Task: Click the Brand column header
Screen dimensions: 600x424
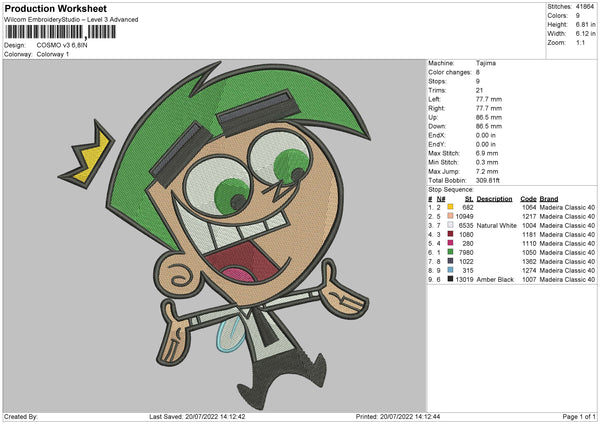Action: tap(550, 198)
